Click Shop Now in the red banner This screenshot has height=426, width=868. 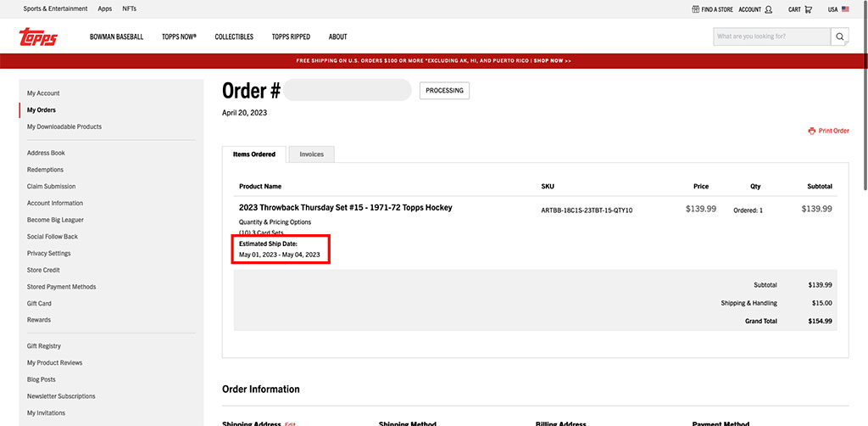tap(553, 60)
